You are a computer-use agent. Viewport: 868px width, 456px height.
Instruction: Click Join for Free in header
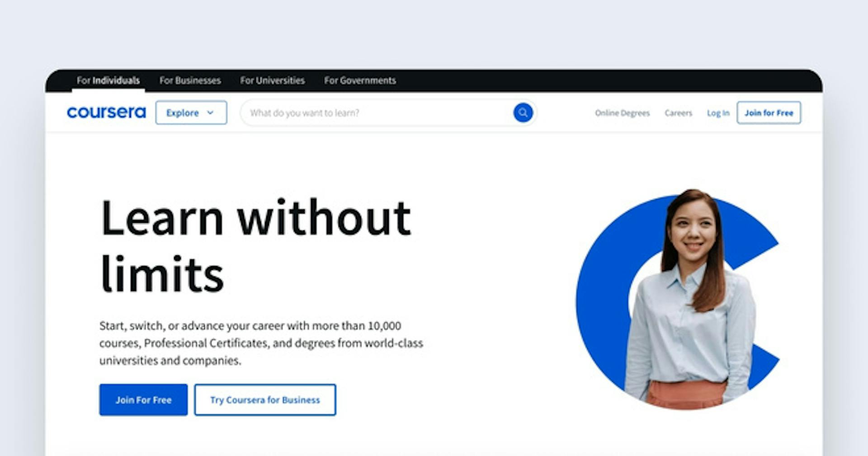(769, 113)
